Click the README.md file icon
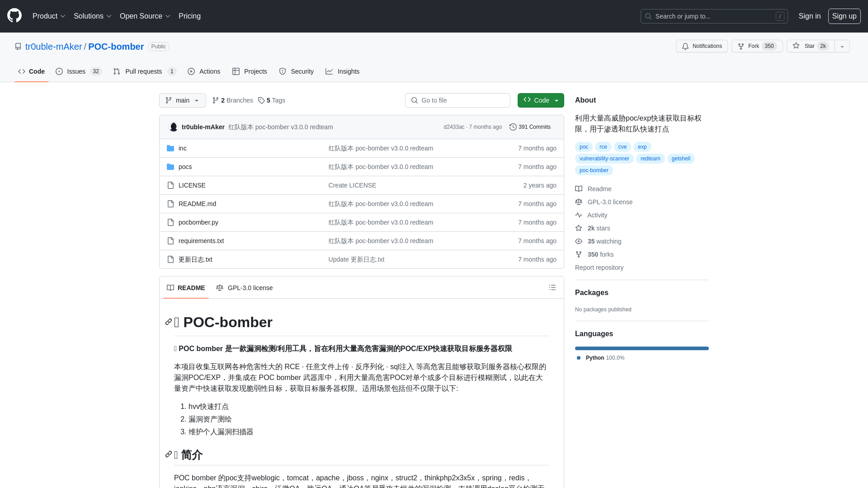 click(170, 204)
